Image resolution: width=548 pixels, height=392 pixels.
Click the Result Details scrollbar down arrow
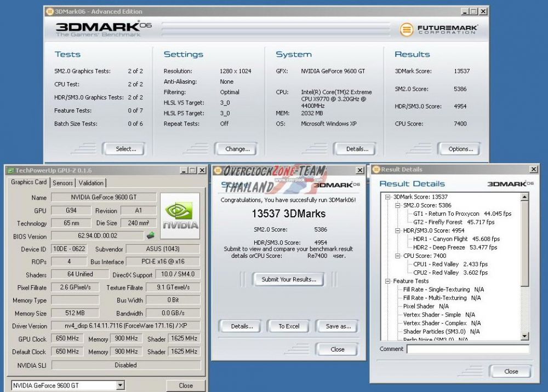(524, 336)
